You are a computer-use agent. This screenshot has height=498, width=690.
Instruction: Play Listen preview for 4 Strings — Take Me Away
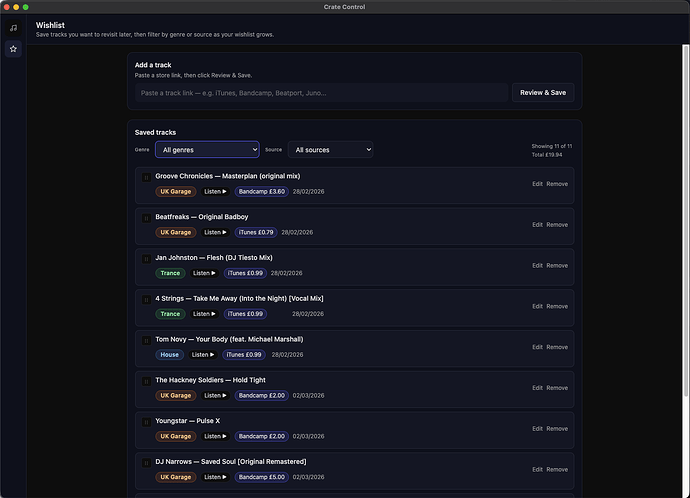(204, 314)
